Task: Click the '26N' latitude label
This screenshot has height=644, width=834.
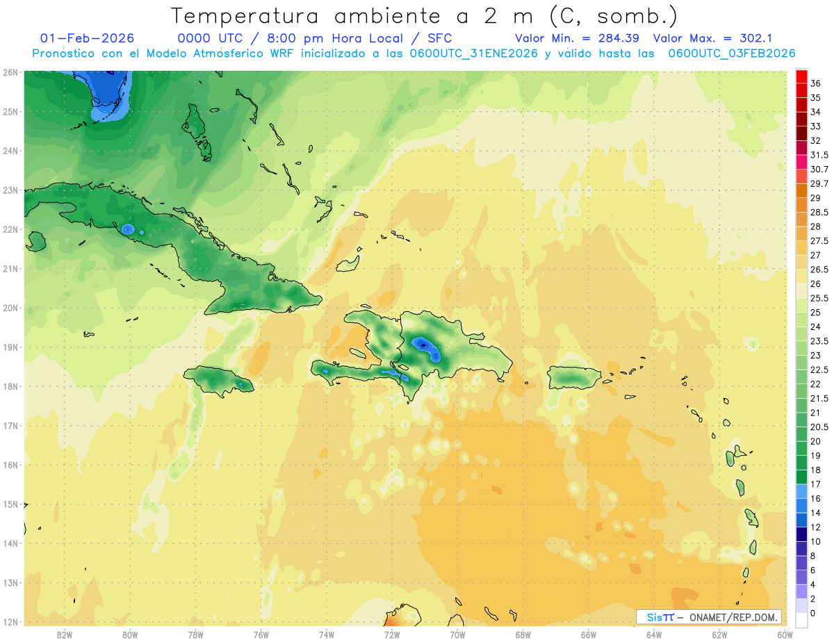Action: tap(10, 72)
